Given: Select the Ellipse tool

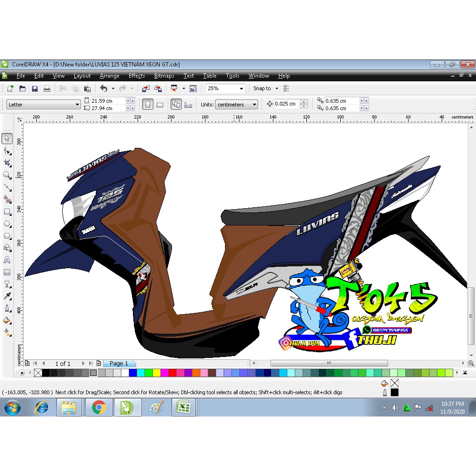Looking at the screenshot, I should [x=7, y=224].
